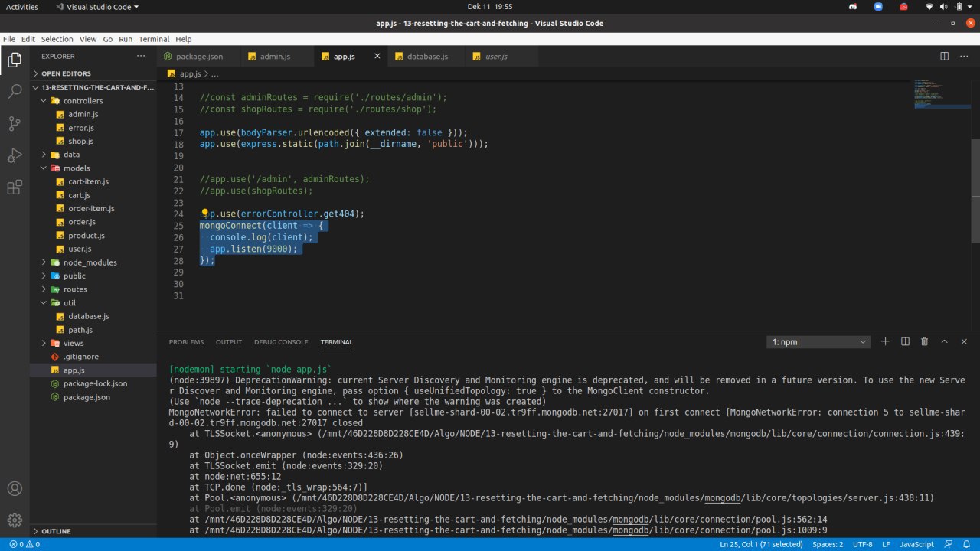Viewport: 980px width, 551px height.
Task: Switch to the database.js tab
Action: [x=426, y=57]
